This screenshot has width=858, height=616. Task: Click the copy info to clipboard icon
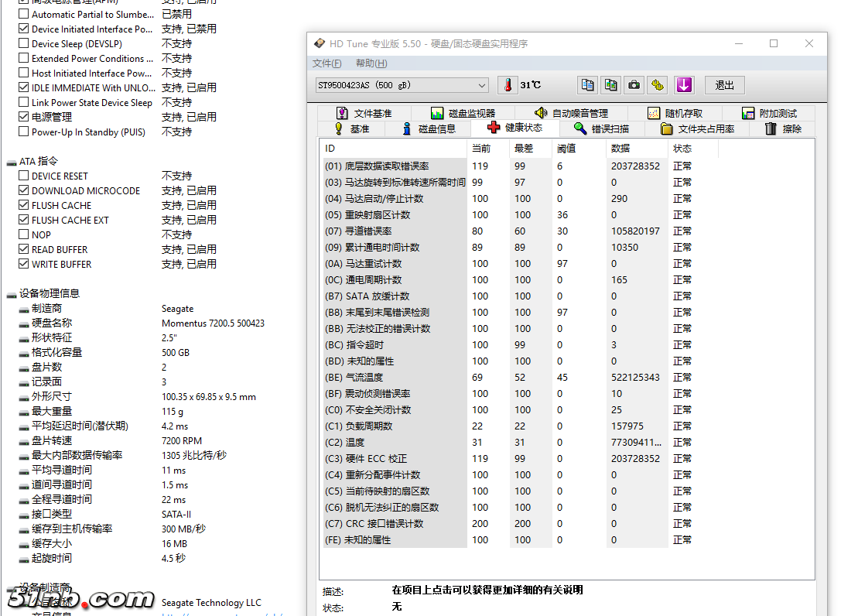click(x=588, y=85)
